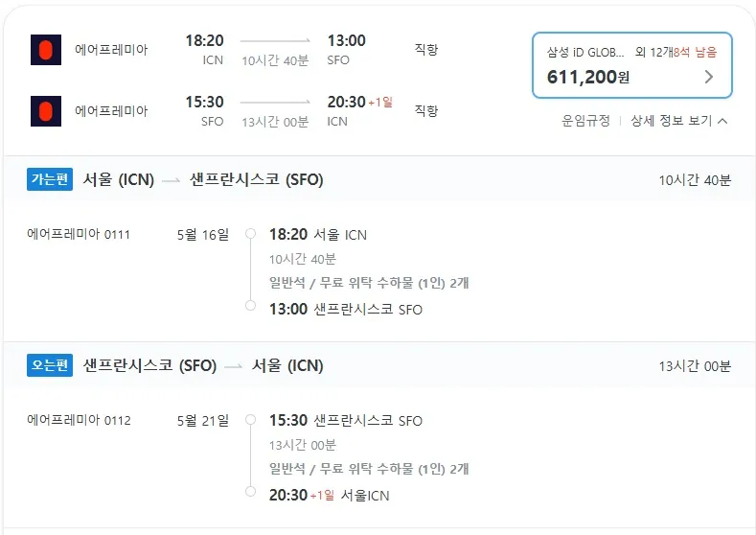Click Air Premia logo on outbound flight row

[46, 50]
